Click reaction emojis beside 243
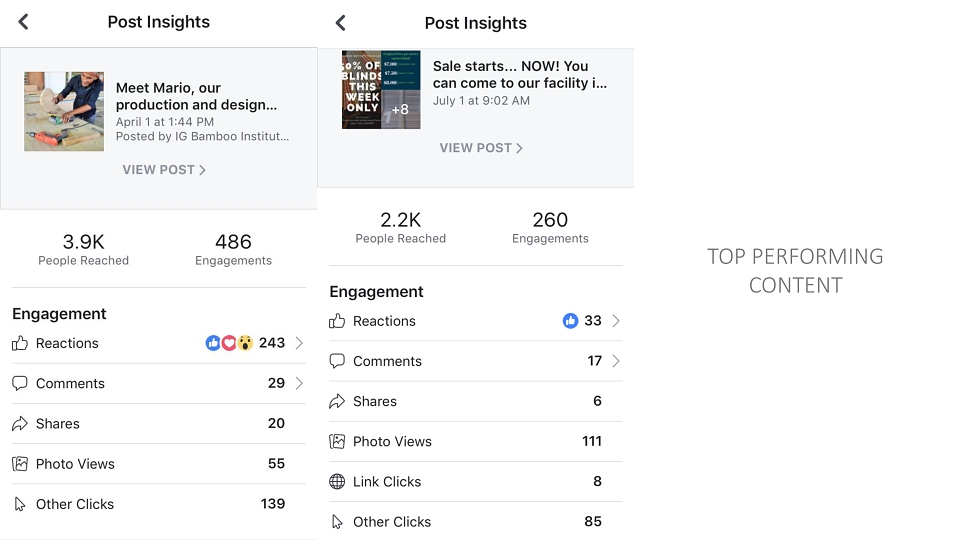The width and height of the screenshot is (960, 540). point(229,343)
